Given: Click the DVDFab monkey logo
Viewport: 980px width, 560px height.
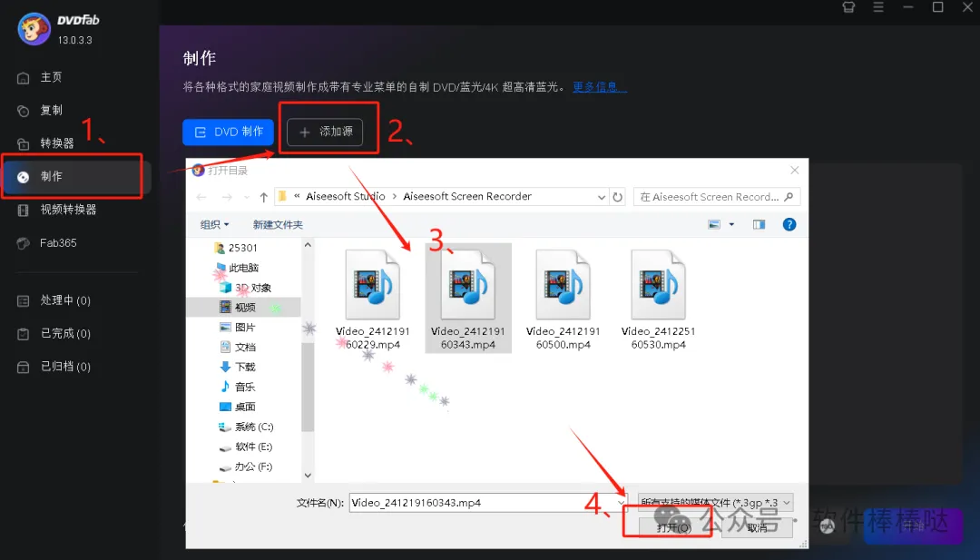Looking at the screenshot, I should coord(34,29).
